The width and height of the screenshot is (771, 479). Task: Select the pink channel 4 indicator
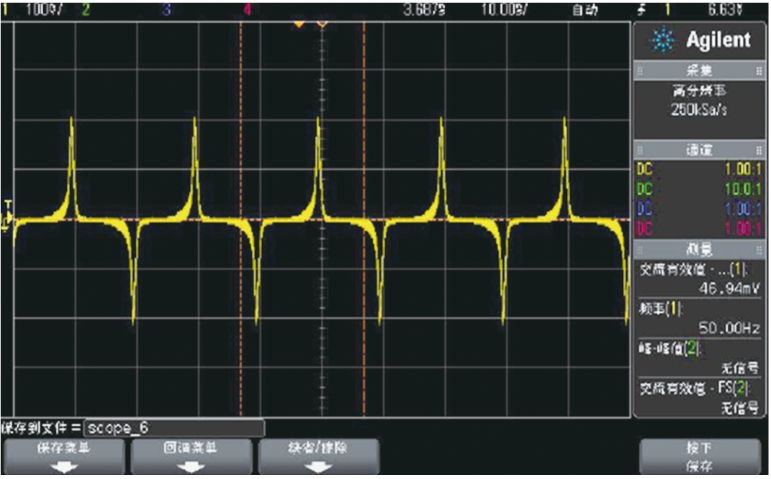[x=247, y=9]
